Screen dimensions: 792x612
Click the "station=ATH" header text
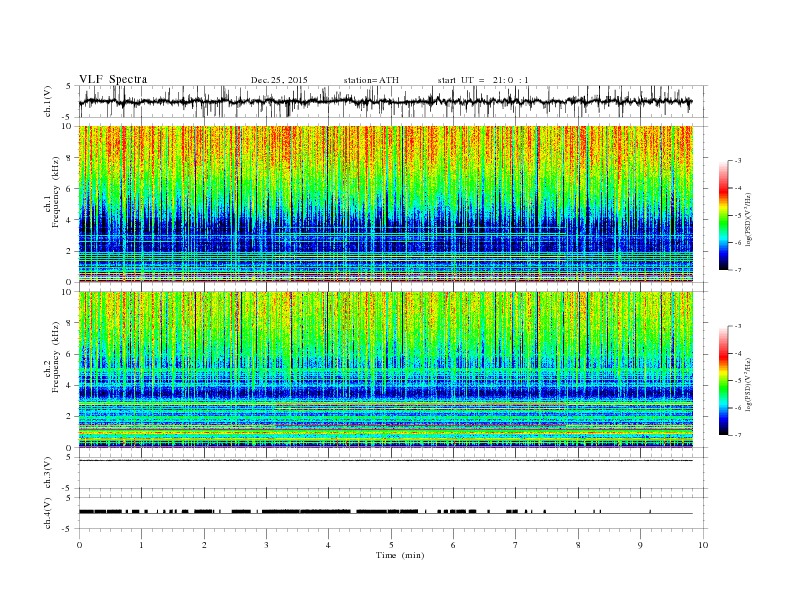(x=371, y=80)
